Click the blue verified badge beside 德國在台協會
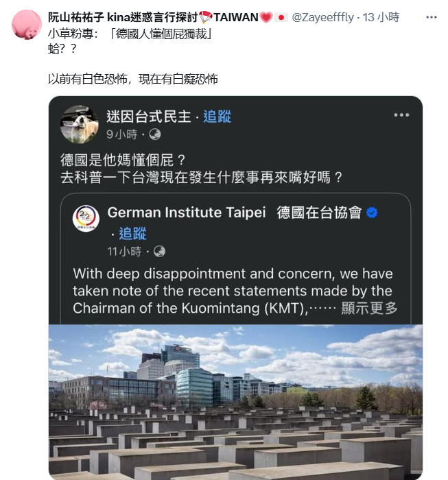This screenshot has width=448, height=480. pos(372,213)
